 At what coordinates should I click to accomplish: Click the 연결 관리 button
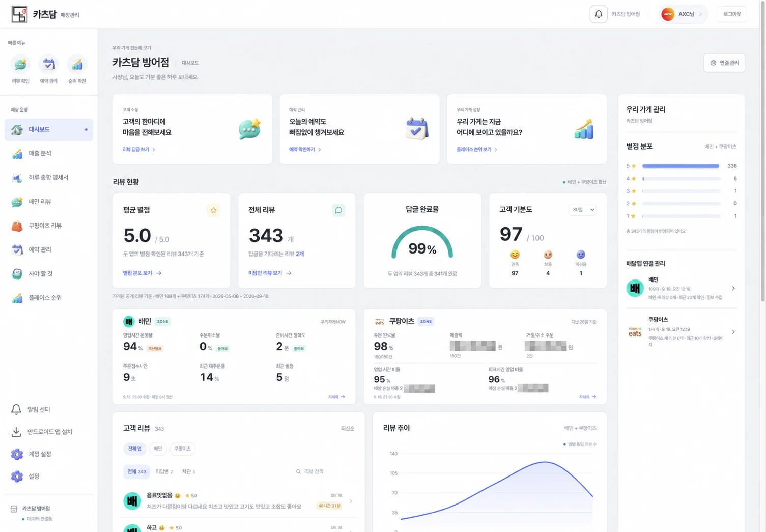724,63
